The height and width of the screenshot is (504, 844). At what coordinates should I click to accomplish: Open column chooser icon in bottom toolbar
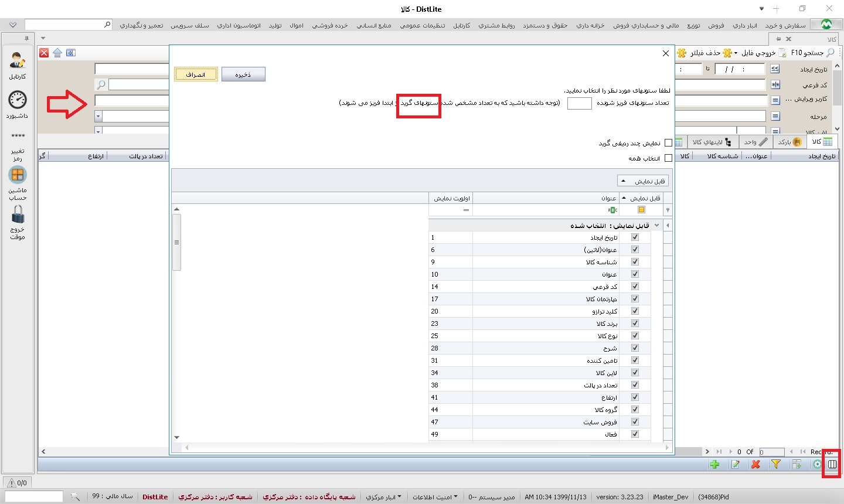(832, 465)
